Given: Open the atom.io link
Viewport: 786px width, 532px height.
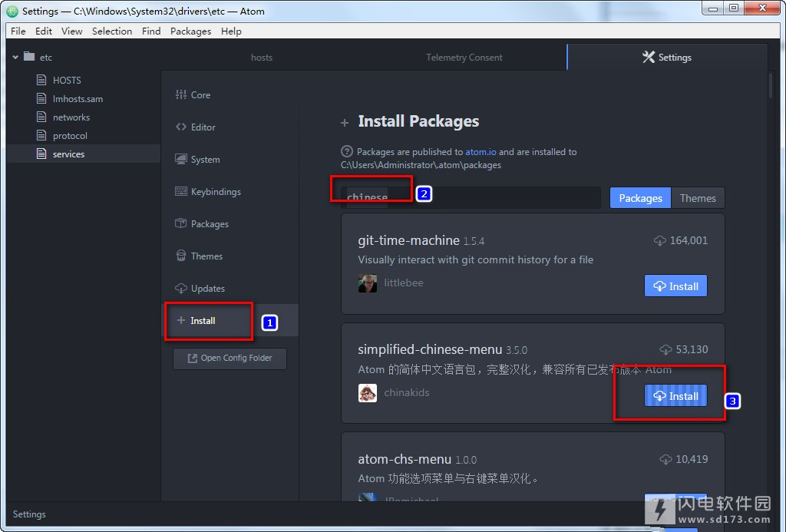Looking at the screenshot, I should coord(481,152).
